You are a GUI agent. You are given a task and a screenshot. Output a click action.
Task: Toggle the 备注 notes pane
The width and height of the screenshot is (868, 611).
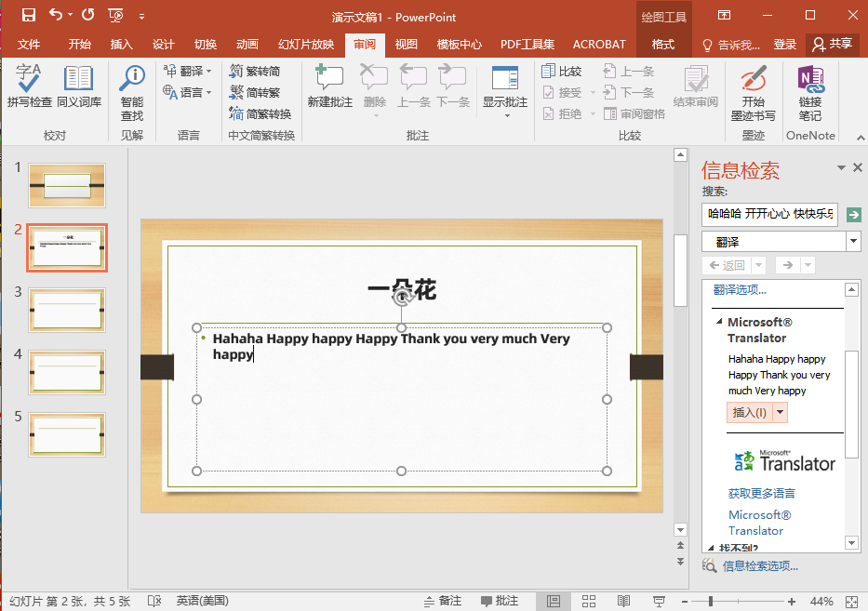click(x=441, y=601)
